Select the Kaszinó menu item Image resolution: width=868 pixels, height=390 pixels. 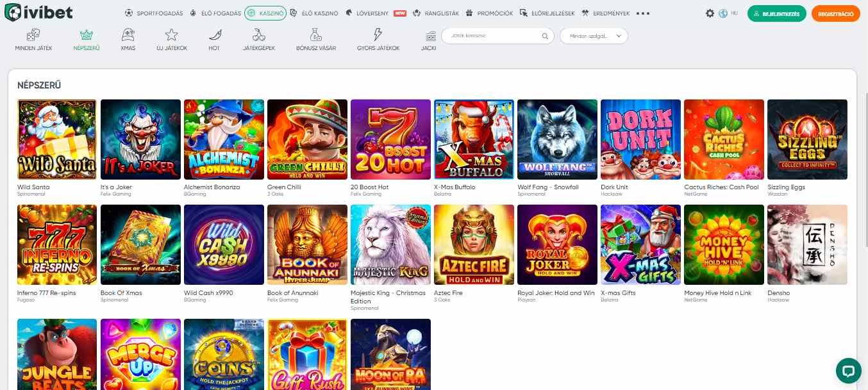(265, 13)
